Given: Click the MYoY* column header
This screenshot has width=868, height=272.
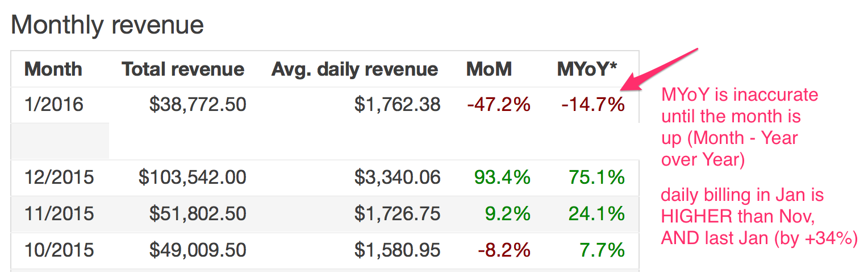Looking at the screenshot, I should coord(587,69).
